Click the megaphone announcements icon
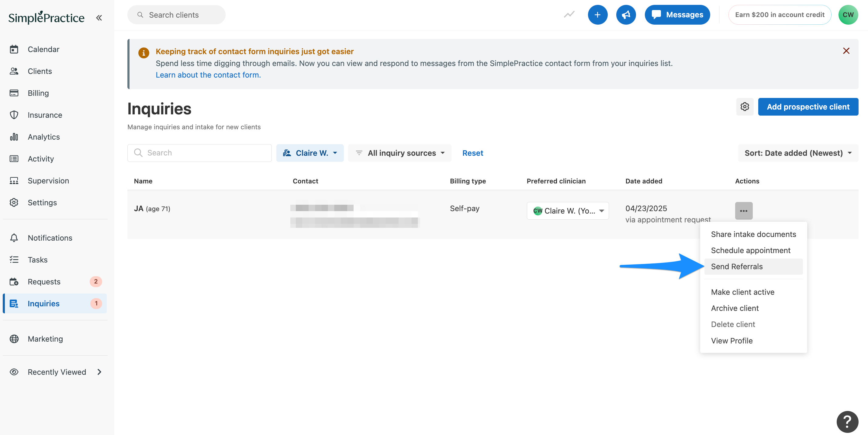Viewport: 868px width, 435px height. (x=626, y=15)
